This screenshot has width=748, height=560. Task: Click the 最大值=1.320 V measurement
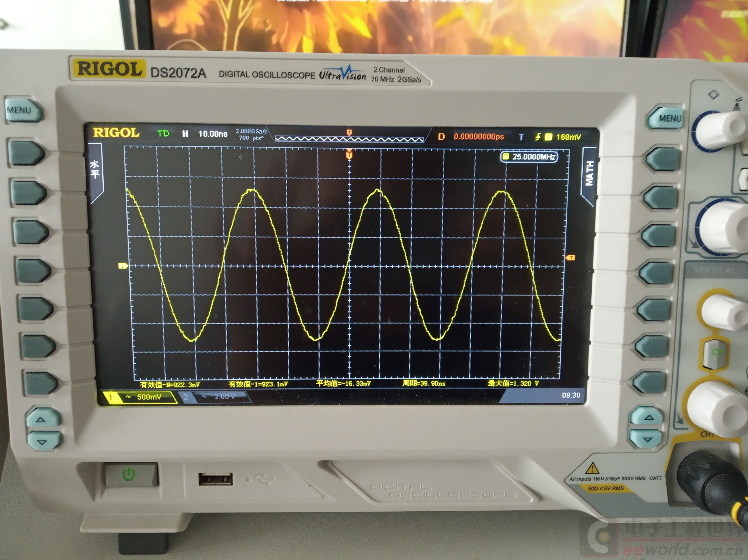point(513,383)
